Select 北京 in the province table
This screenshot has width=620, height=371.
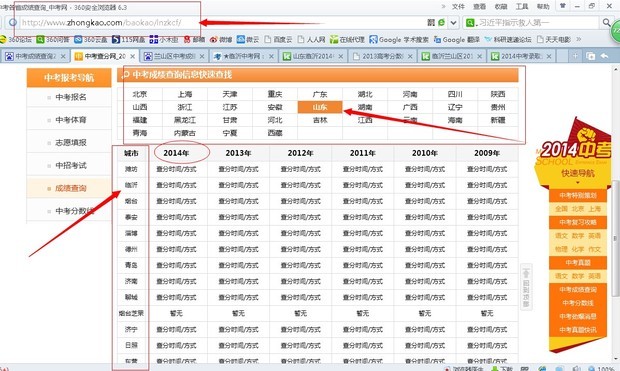coord(140,94)
